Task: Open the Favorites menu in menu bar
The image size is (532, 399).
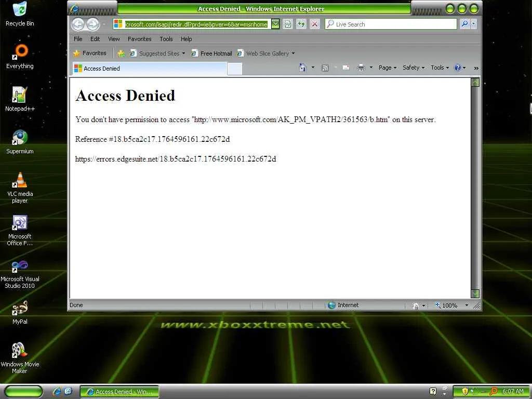Action: click(x=139, y=39)
